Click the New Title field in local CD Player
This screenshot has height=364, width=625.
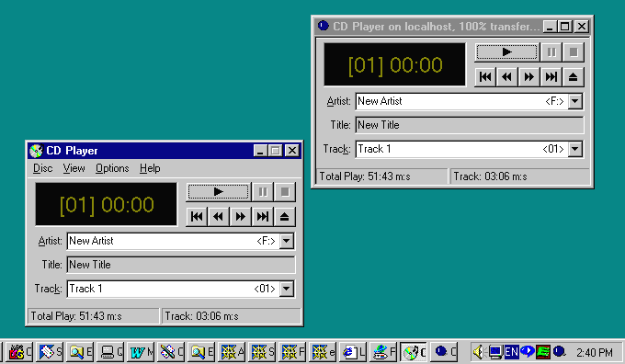pos(181,265)
